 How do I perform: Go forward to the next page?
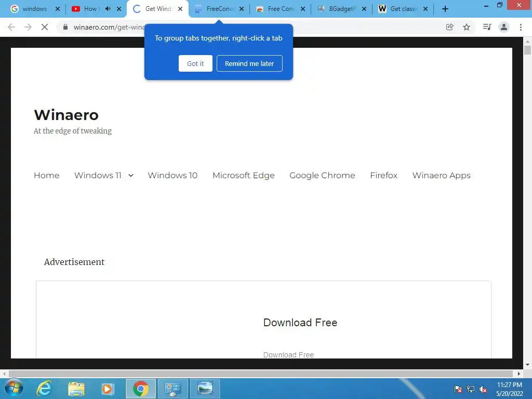(28, 27)
